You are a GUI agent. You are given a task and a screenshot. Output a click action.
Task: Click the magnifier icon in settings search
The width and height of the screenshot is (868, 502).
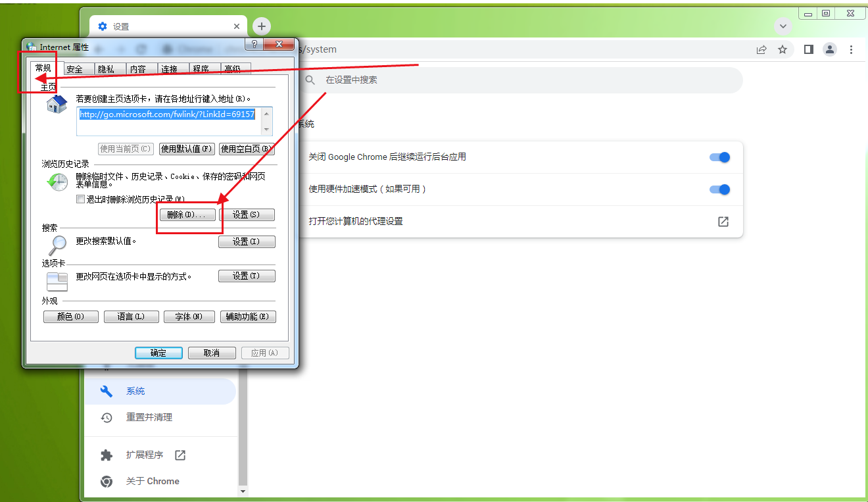310,80
